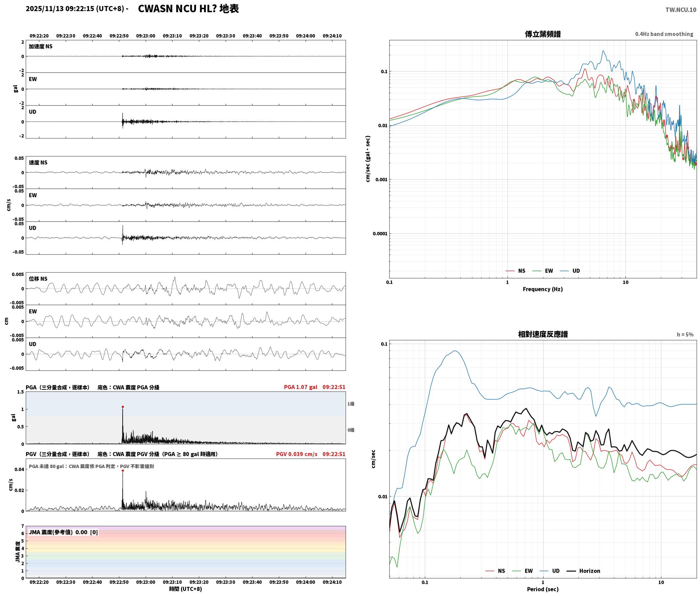
Task: Click the 0.4Hz band smoothing note
Action: 664,34
